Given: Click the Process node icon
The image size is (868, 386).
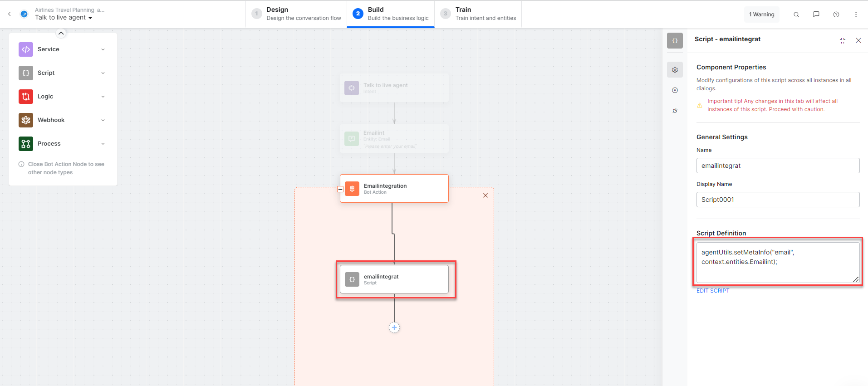Looking at the screenshot, I should click(26, 144).
